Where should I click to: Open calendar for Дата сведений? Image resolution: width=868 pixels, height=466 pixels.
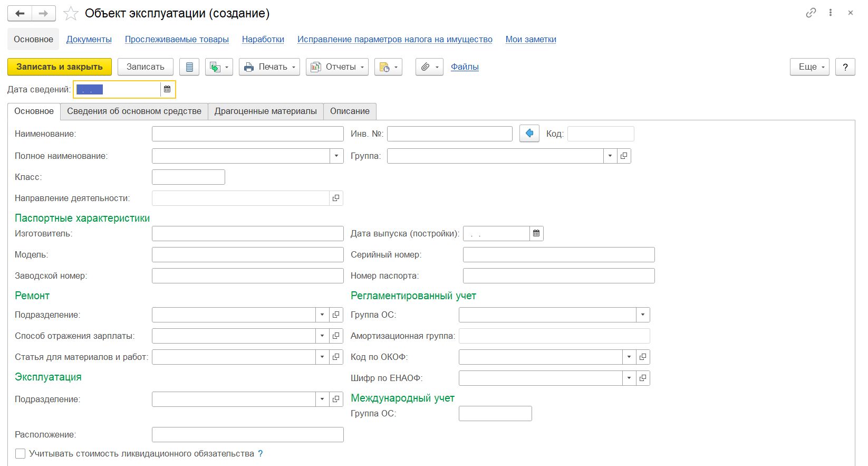[167, 90]
